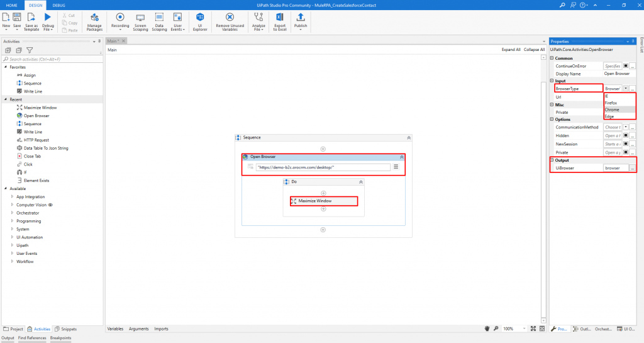The image size is (644, 343).
Task: Open the zoom percentage dropdown
Action: pos(524,329)
